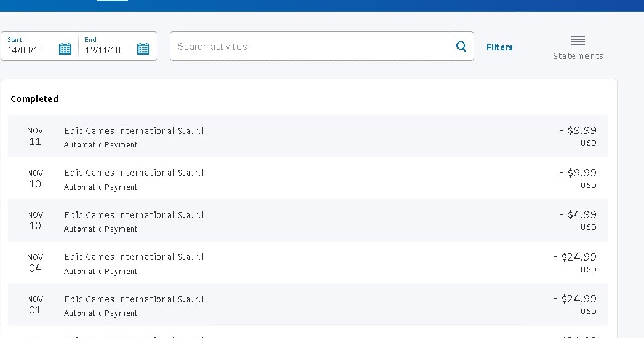Viewport: 644px width, 338px height.
Task: Click the magnifier search button
Action: [461, 46]
